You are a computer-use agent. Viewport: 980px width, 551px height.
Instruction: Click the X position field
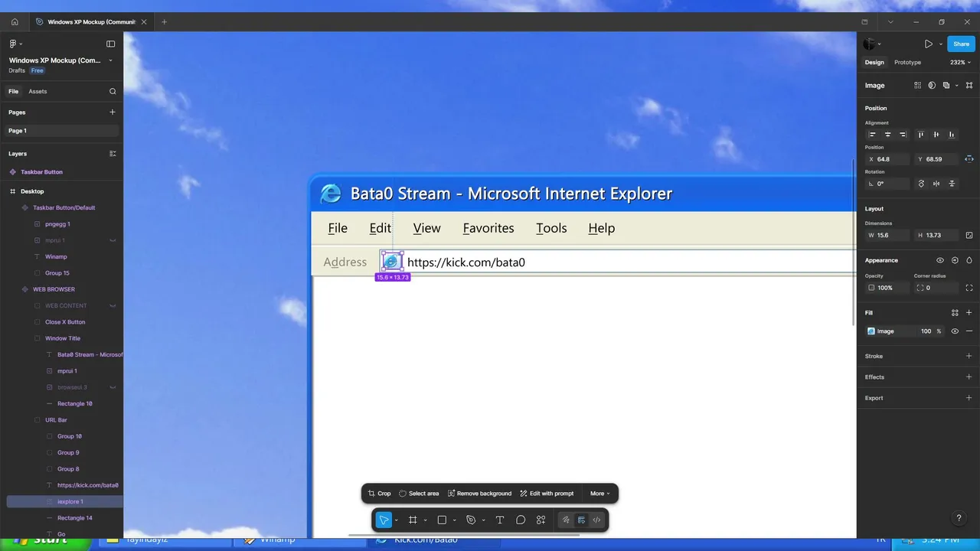click(x=887, y=159)
